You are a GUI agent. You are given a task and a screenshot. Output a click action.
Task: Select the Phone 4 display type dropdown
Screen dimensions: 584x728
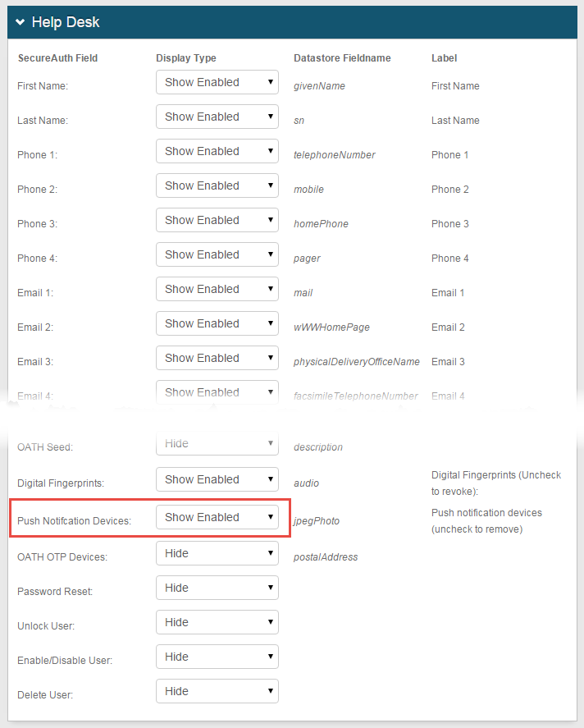click(217, 254)
